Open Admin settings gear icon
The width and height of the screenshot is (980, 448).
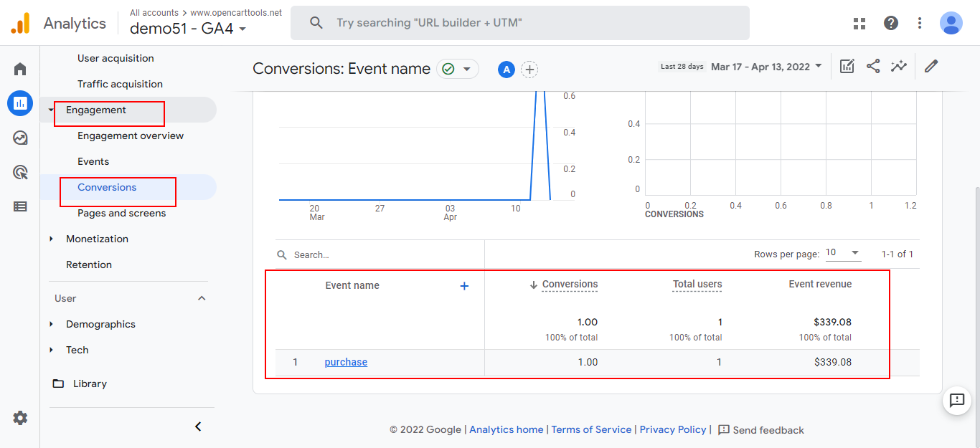20,418
